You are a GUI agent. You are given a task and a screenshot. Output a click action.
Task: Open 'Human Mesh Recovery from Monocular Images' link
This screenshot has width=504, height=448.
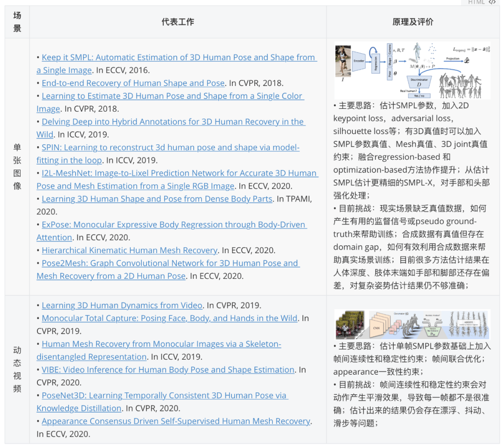coord(161,344)
